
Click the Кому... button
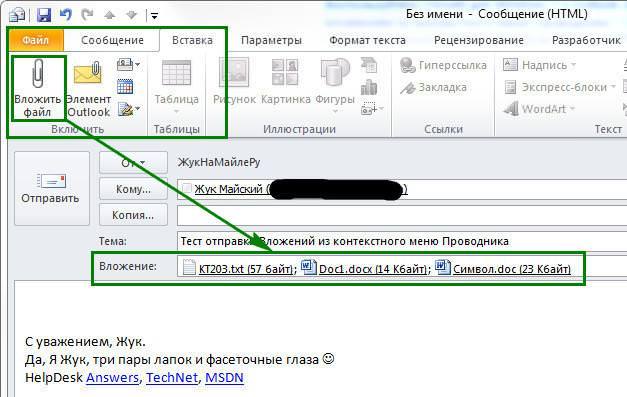(x=133, y=189)
